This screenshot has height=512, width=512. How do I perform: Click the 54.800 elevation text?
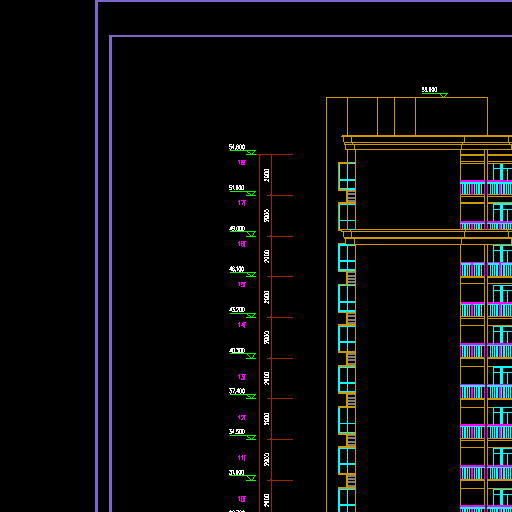coord(237,147)
